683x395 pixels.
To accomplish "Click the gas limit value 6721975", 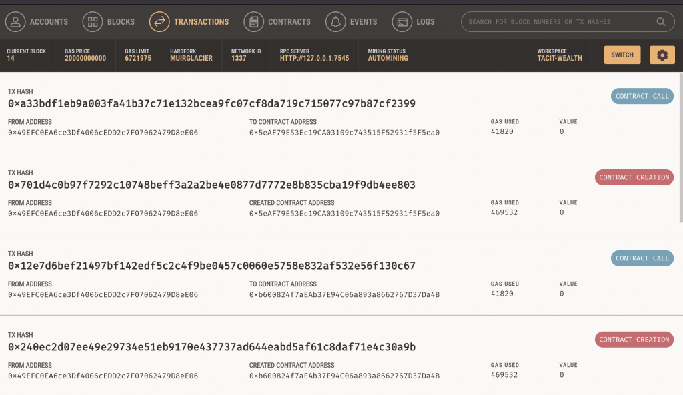I will click(x=138, y=58).
